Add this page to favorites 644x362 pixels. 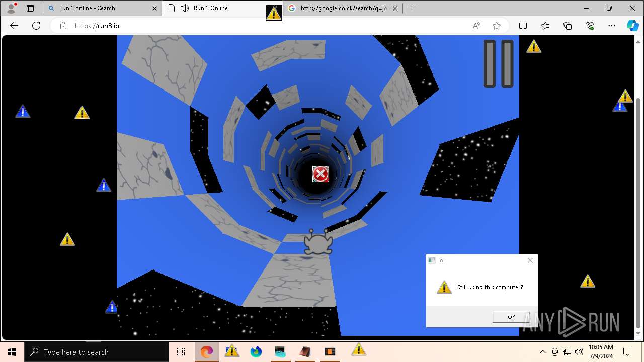[497, 26]
